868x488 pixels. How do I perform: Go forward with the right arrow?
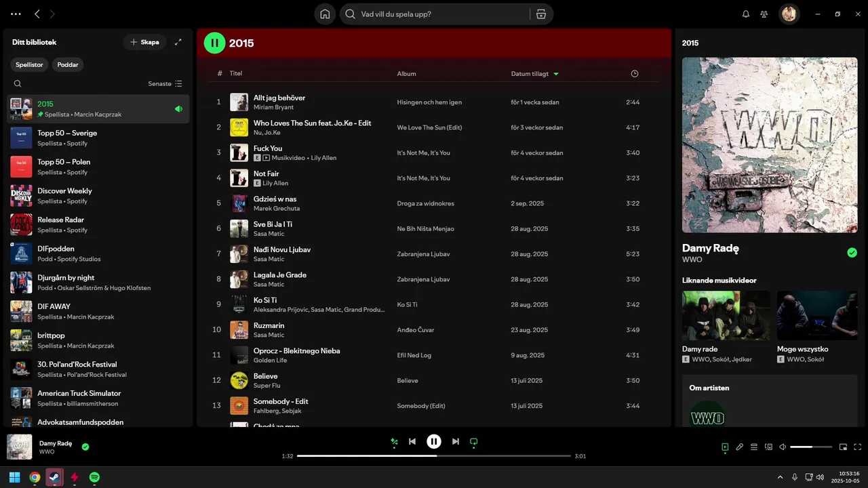click(x=53, y=14)
